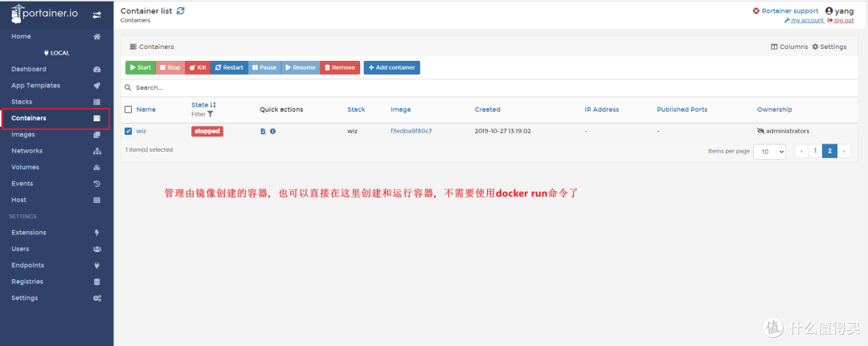This screenshot has height=346, width=868.
Task: Open inspect info icon for wiz container
Action: tap(272, 131)
